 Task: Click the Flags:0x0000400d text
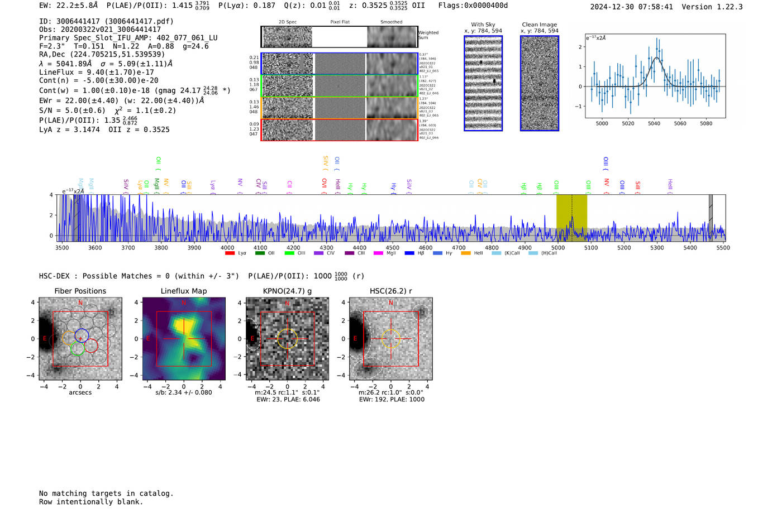tap(473, 5)
